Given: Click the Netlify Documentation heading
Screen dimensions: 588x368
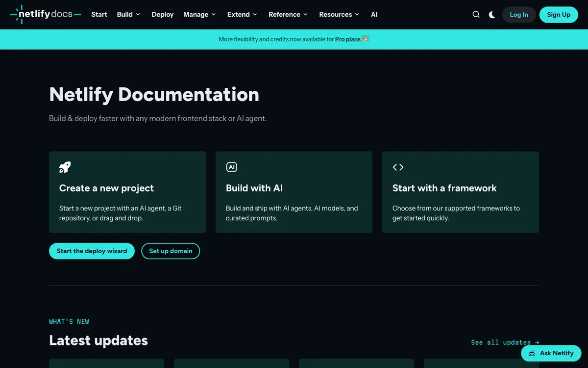Looking at the screenshot, I should tap(154, 94).
